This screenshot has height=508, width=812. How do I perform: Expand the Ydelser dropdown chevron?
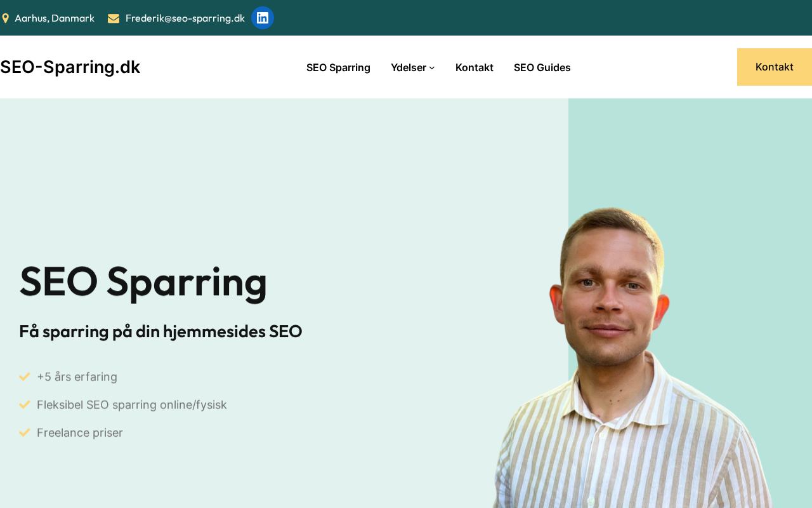point(432,68)
